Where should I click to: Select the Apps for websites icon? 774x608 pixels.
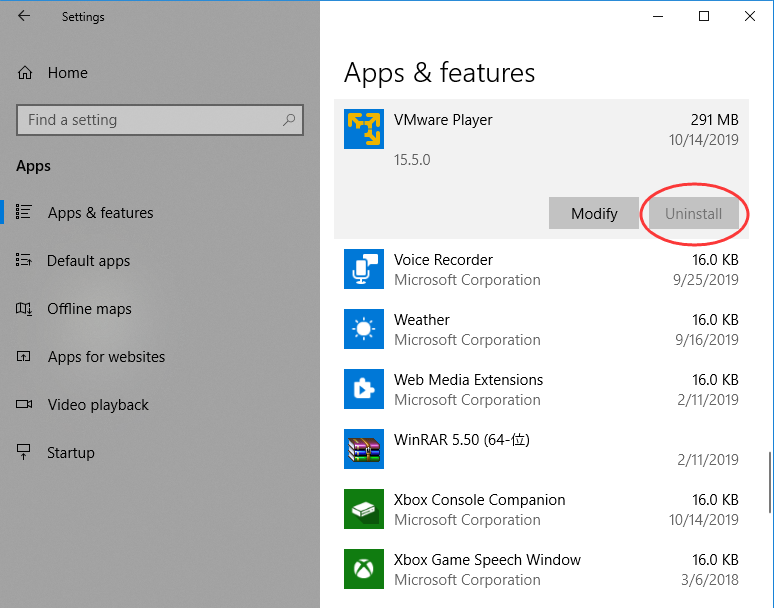[x=23, y=356]
